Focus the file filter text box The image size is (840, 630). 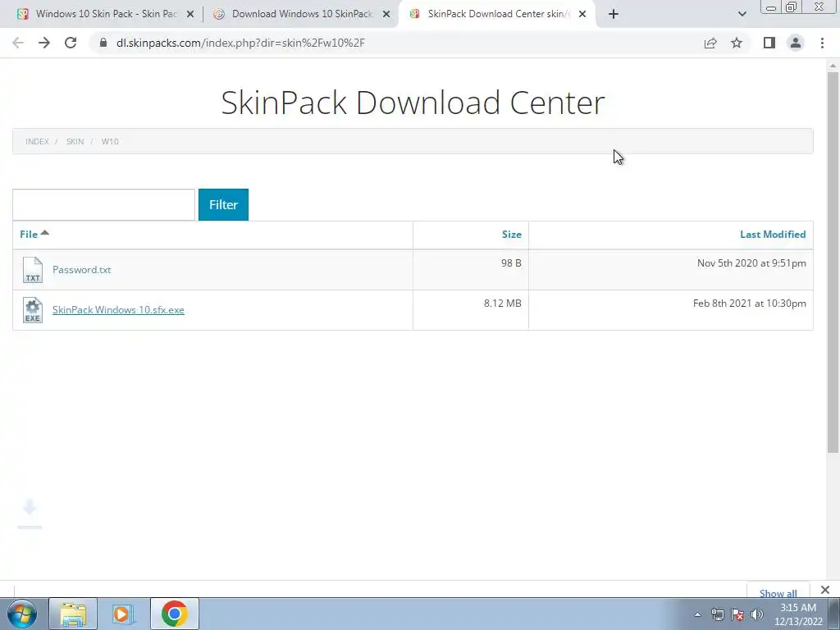click(104, 204)
